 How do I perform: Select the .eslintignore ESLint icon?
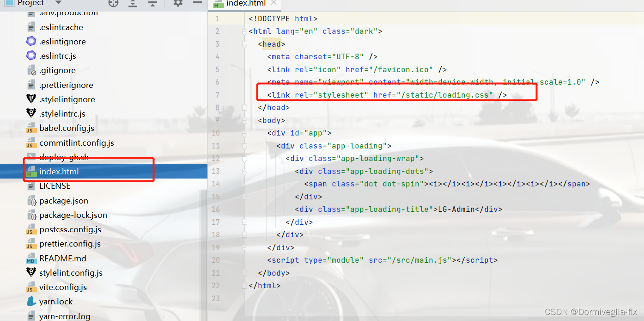click(x=31, y=41)
